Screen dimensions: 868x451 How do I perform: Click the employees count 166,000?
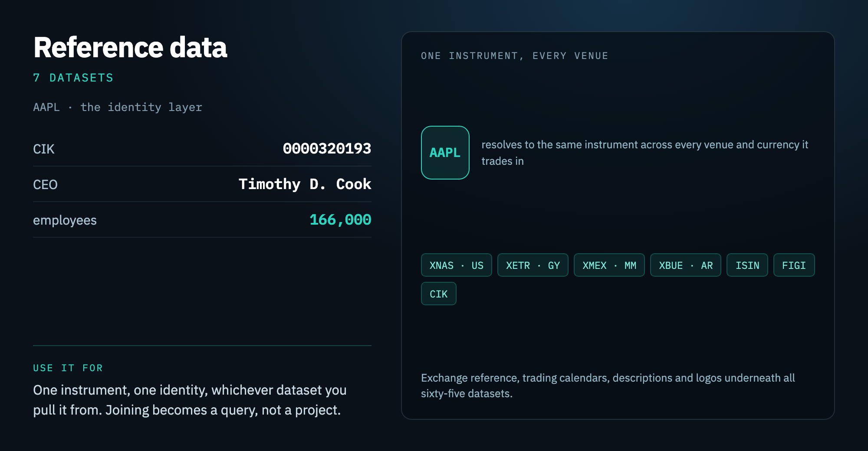click(x=340, y=220)
